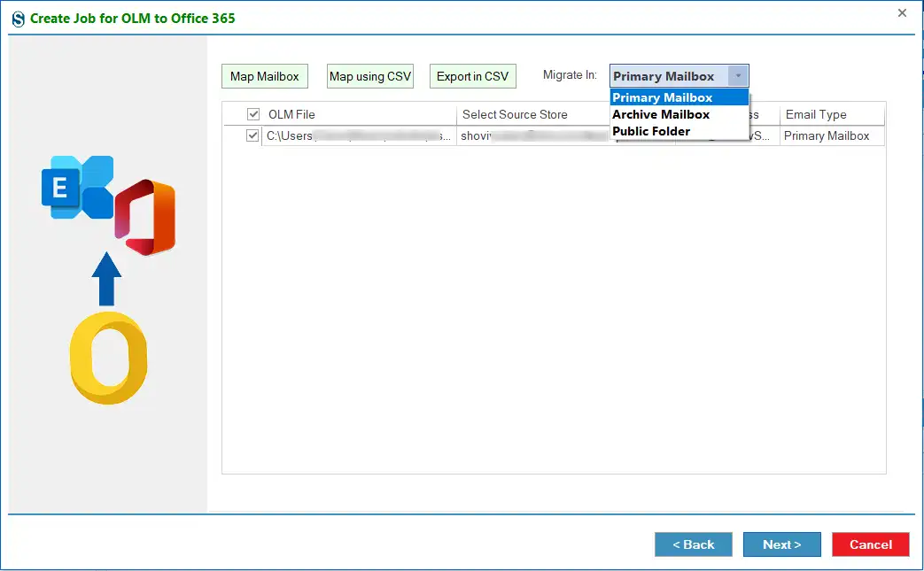Close the Create Job dialog window
The height and width of the screenshot is (571, 924).
[902, 13]
